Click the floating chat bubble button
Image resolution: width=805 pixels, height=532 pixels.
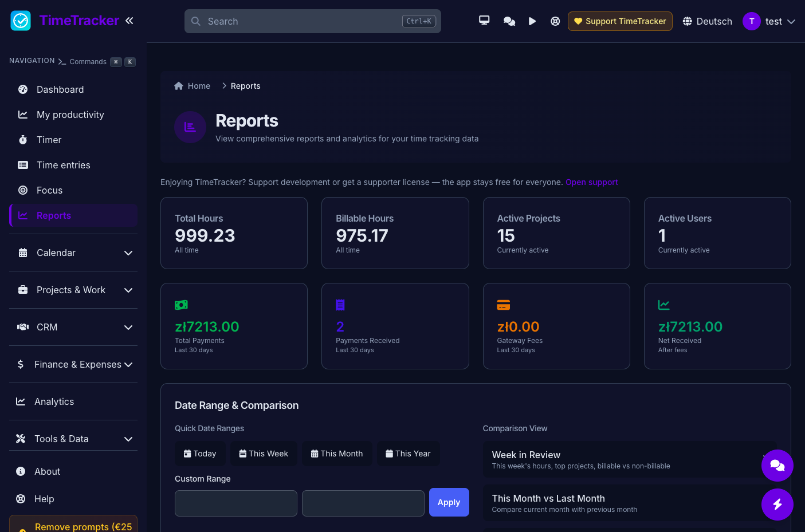(777, 466)
